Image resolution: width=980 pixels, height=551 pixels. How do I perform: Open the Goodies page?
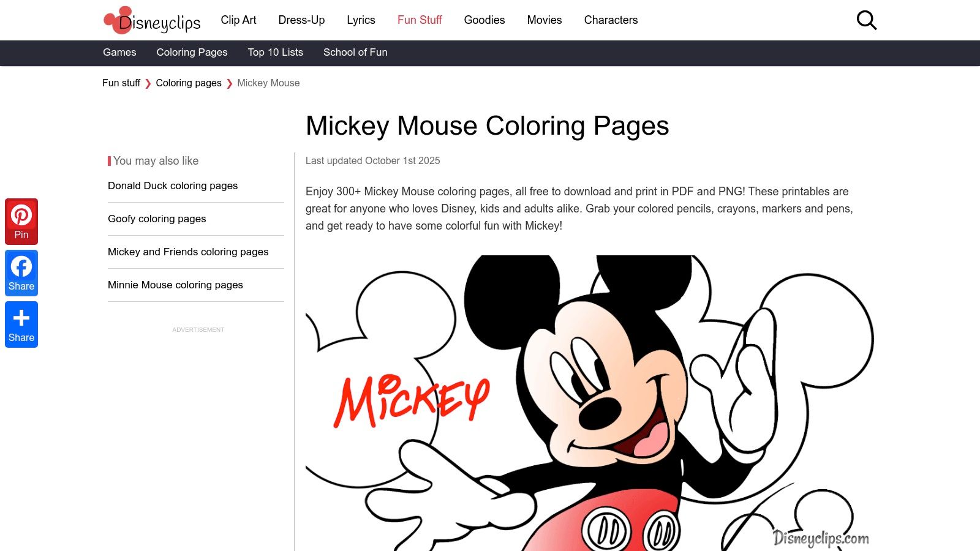(x=484, y=20)
